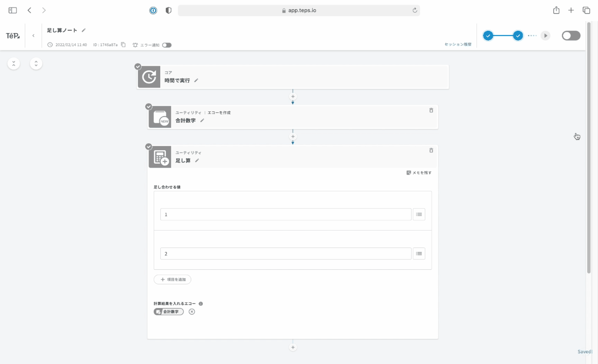Viewport: 598px width, 364px height.
Task: Click info icon next to 計算結果を入れるエコー
Action: tap(201, 303)
